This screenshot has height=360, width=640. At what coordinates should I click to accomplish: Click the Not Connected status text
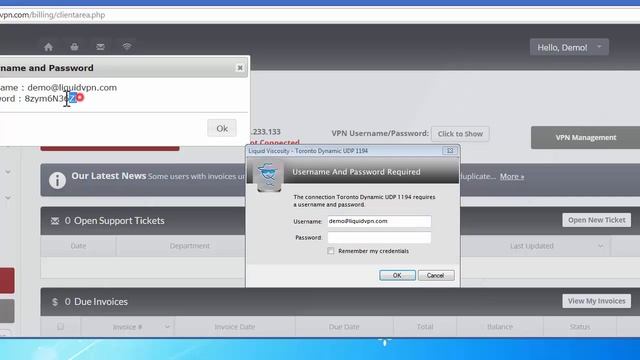pos(274,142)
